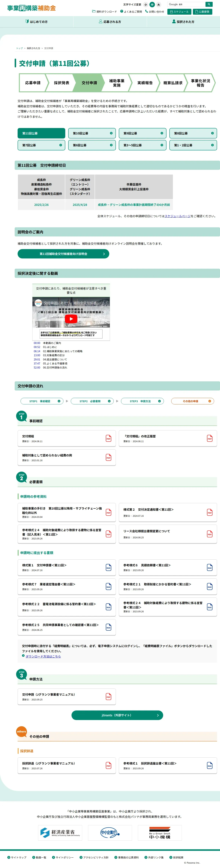220x868 pixels.
Task: Open はじめての方 navigation menu
Action: 36,22
